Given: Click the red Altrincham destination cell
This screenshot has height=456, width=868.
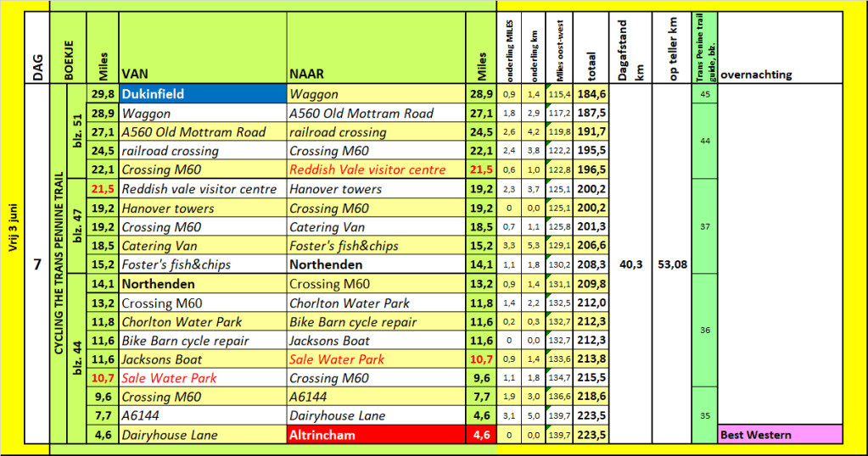Looking at the screenshot, I should [x=376, y=435].
